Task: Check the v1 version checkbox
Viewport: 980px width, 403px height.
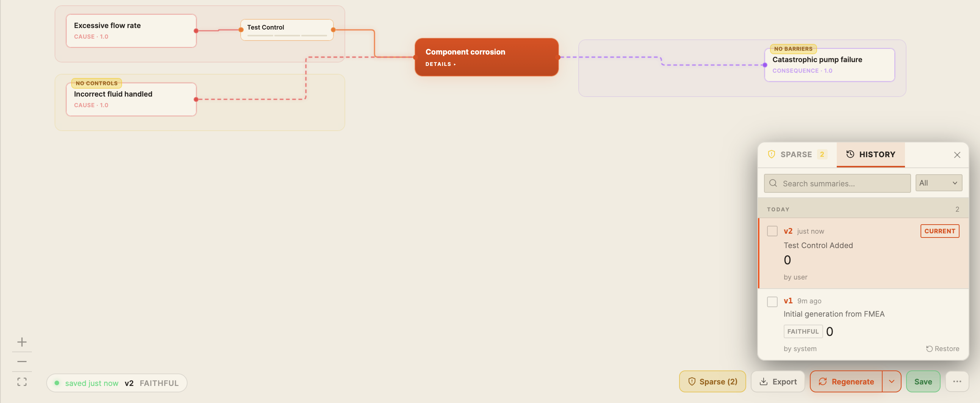Action: click(772, 301)
